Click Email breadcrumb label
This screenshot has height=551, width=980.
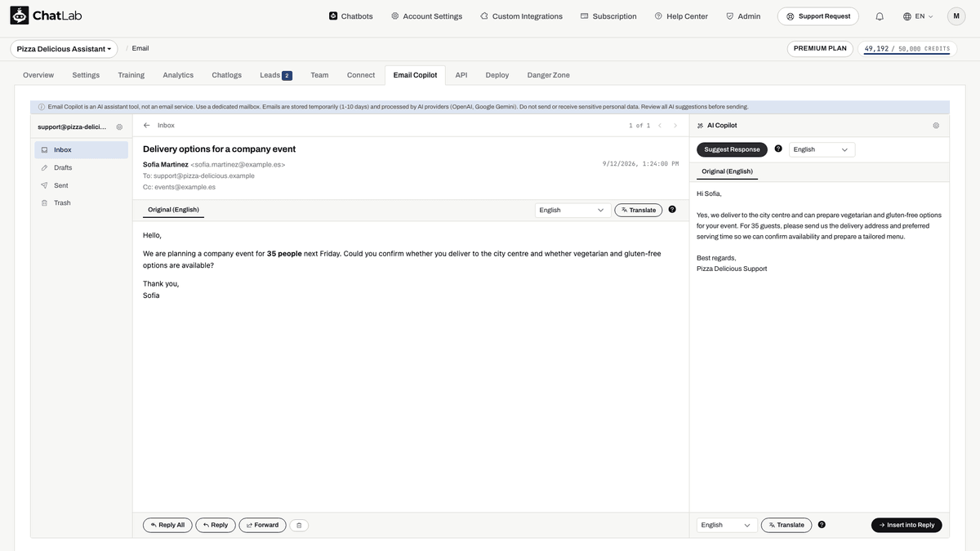click(140, 48)
